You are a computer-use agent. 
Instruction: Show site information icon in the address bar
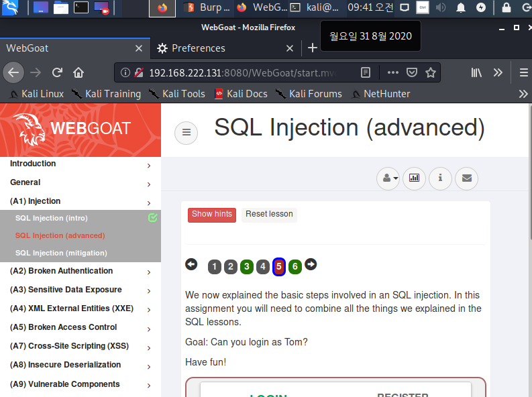click(x=125, y=72)
